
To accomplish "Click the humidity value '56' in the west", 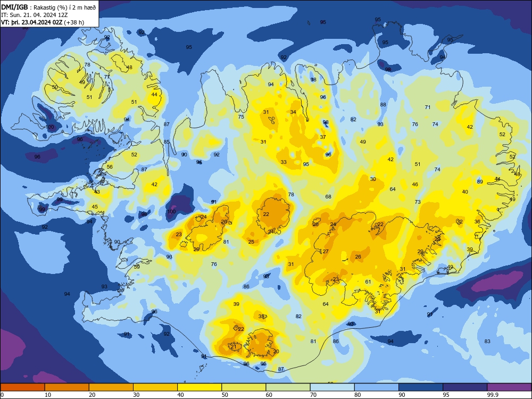I will tap(110, 167).
